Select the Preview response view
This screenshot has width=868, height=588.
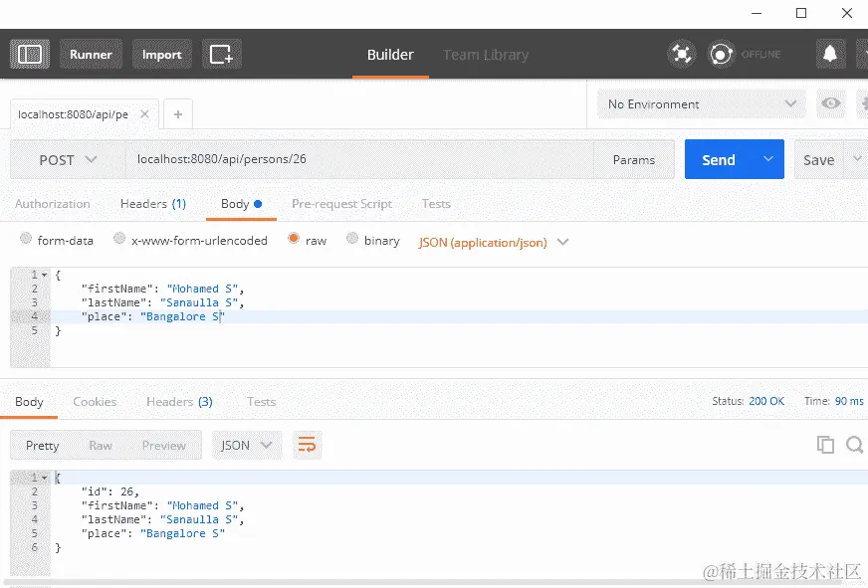164,446
